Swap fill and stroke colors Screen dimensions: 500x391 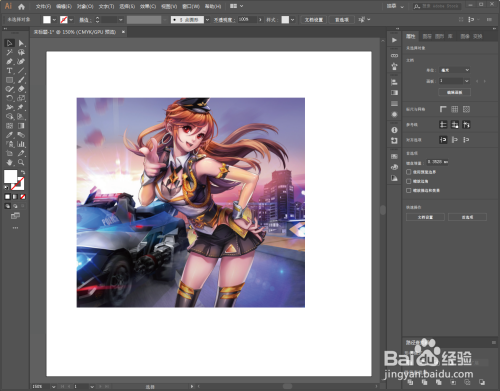click(23, 172)
